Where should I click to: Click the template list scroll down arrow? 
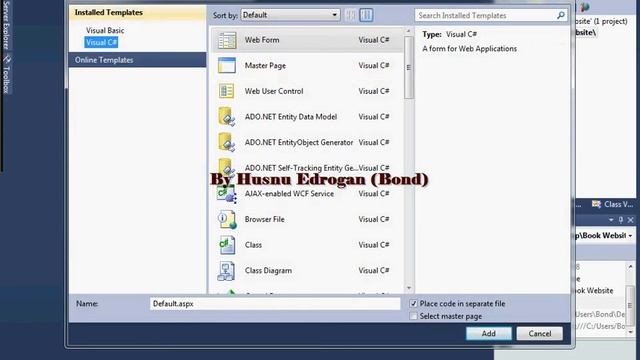pyautogui.click(x=409, y=288)
